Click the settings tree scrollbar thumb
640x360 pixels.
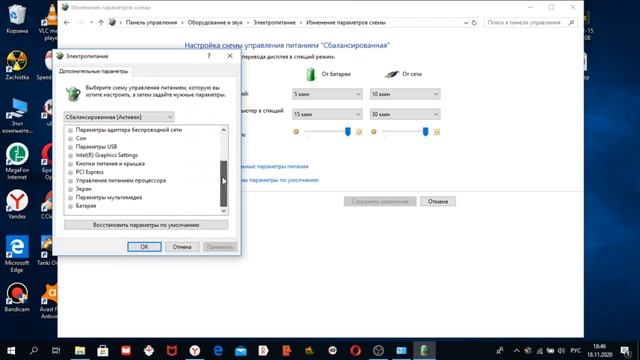(x=223, y=183)
